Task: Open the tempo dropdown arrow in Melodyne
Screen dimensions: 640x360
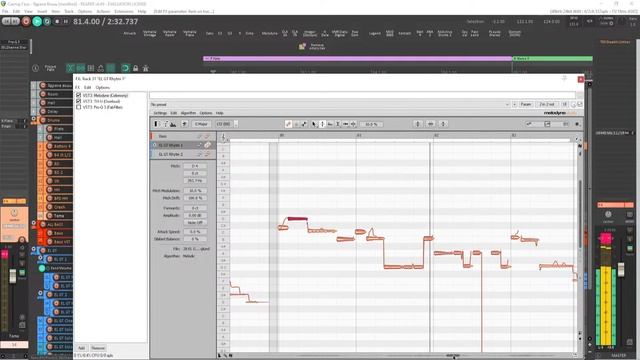Action: (x=236, y=124)
